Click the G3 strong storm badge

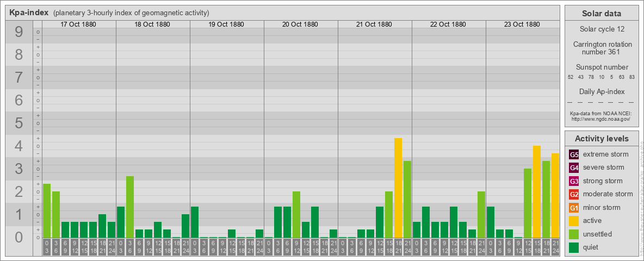(x=574, y=181)
